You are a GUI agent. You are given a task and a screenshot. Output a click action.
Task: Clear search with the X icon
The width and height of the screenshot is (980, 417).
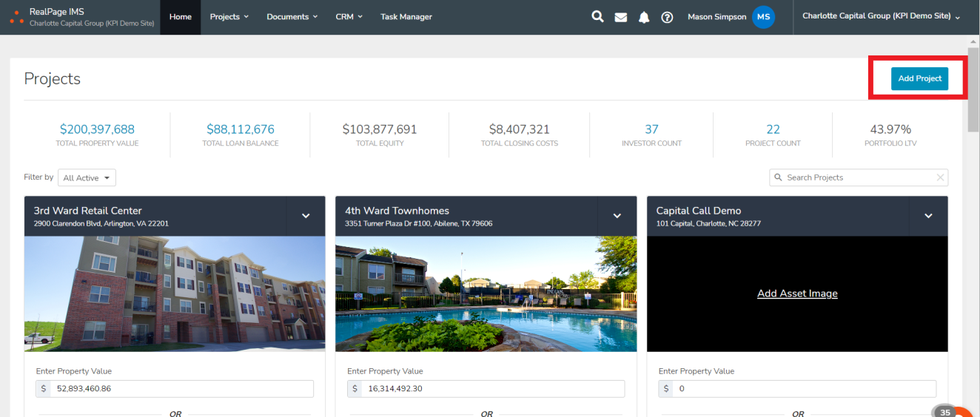[x=940, y=177]
